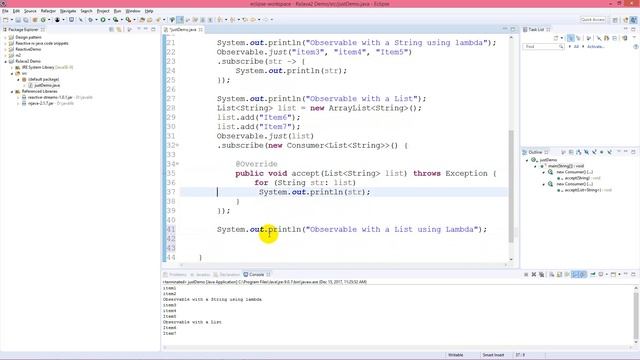This screenshot has height=360, width=640.
Task: Open the Run dropdown arrow beside green Run
Action: [x=109, y=20]
